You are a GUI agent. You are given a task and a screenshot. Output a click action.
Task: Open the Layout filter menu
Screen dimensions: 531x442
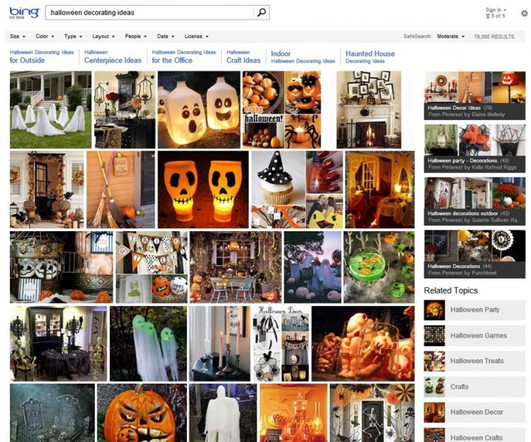[x=103, y=36]
